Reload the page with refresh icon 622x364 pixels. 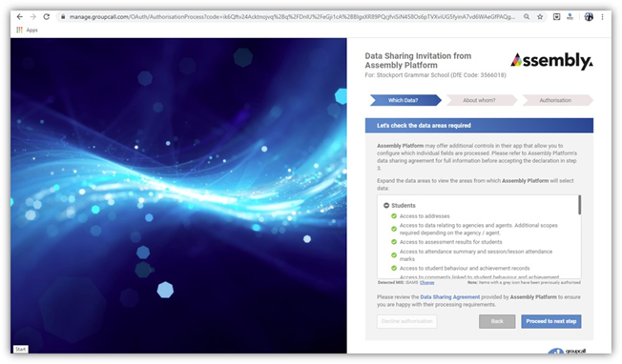point(47,16)
